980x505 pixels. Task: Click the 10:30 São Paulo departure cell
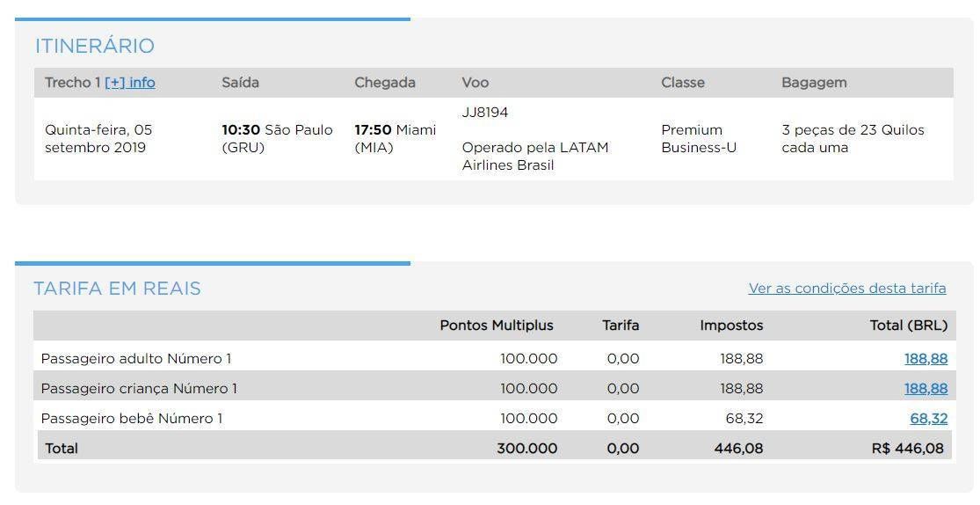(277, 139)
